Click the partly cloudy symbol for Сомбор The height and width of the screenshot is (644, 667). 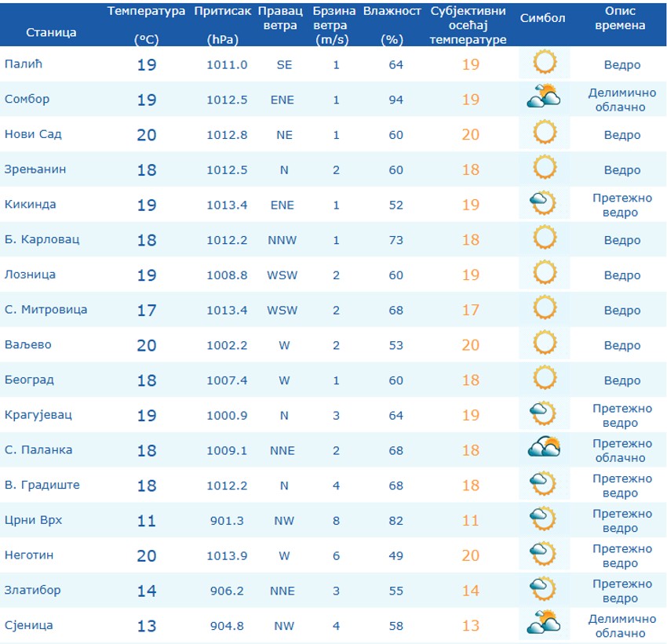544,96
